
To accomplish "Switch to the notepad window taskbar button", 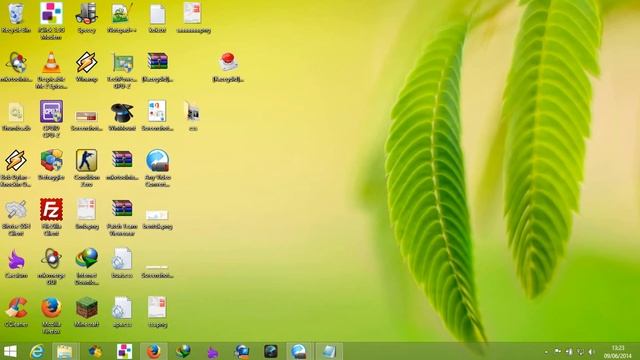I will point(329,351).
